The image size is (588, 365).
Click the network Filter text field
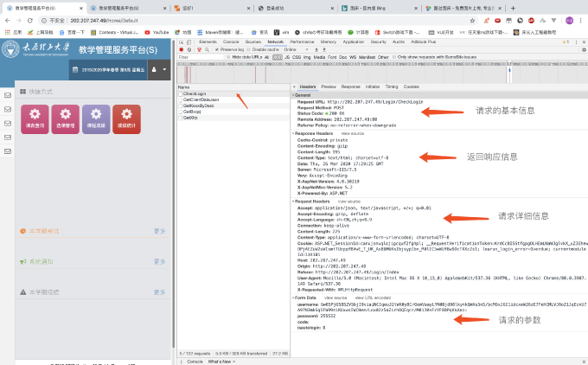pos(201,57)
